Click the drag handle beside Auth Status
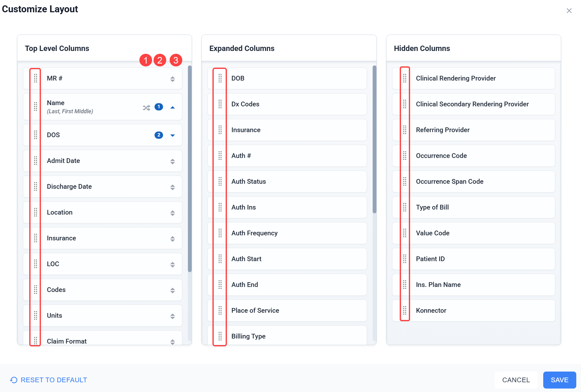 click(220, 182)
